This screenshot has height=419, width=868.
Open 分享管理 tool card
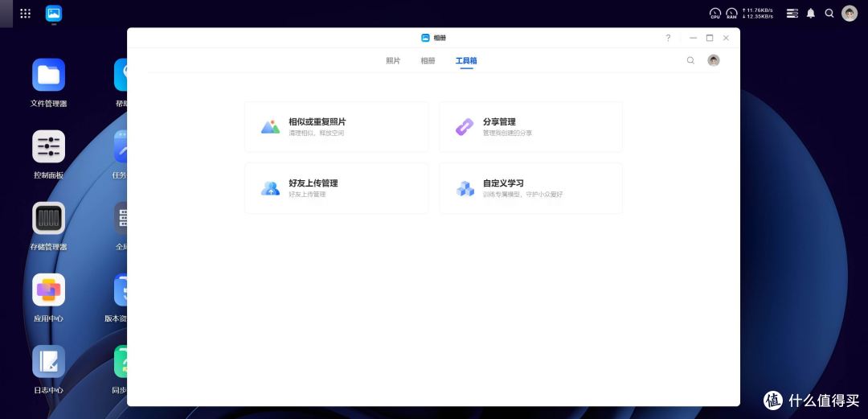tap(531, 127)
